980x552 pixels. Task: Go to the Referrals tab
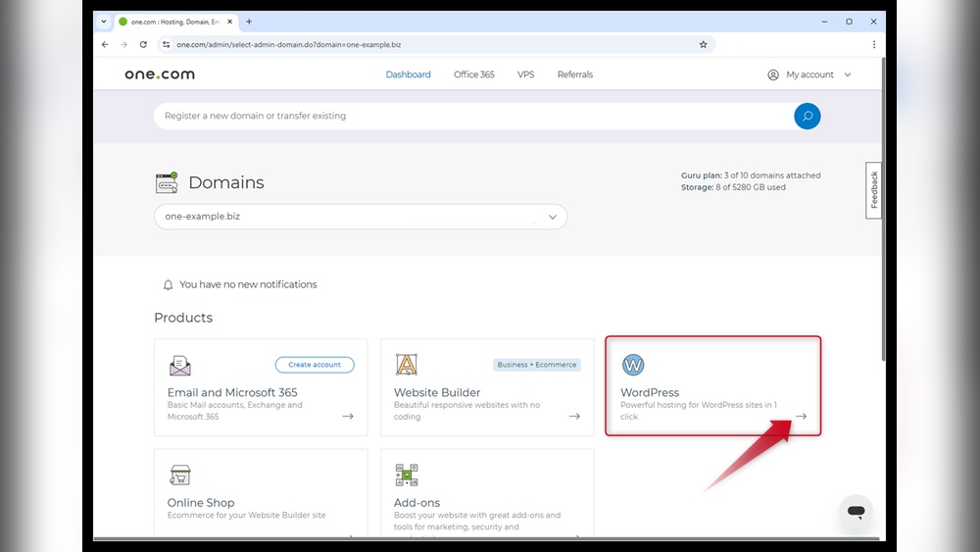pos(575,75)
